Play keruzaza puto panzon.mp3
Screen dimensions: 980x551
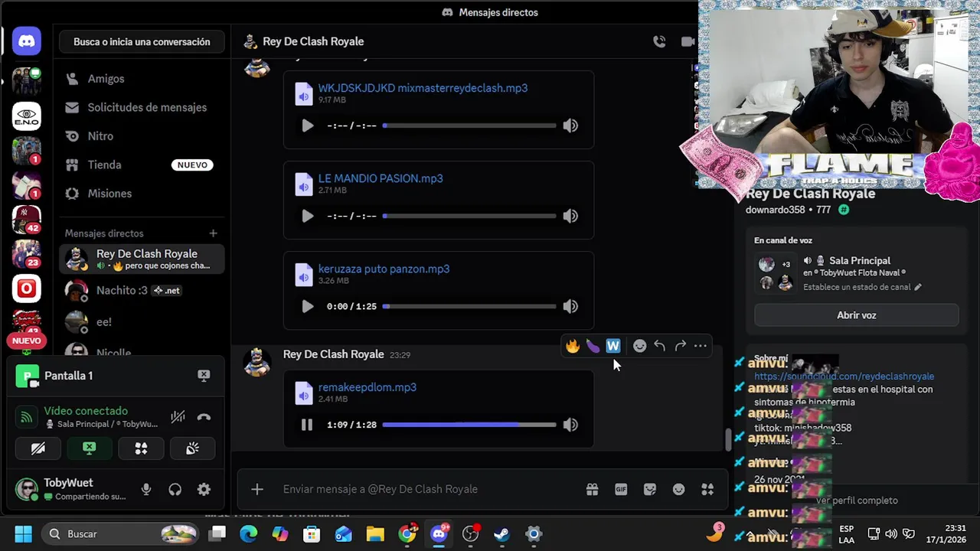[307, 306]
